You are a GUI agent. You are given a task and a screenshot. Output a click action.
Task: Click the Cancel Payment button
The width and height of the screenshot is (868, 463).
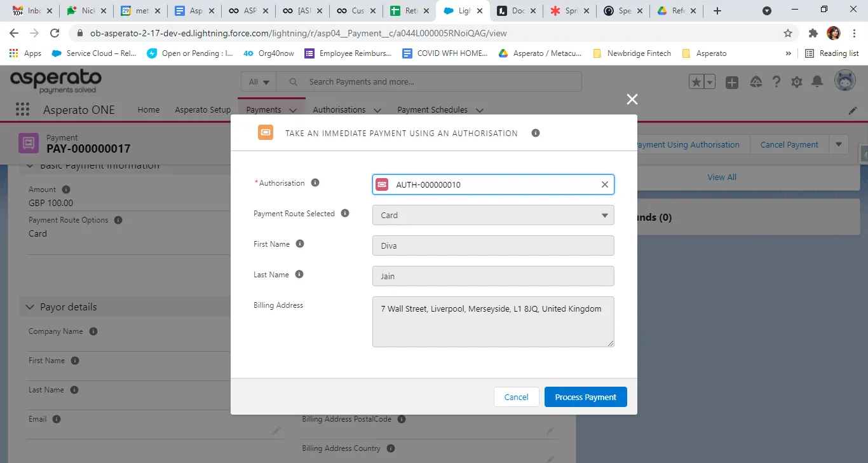pos(789,144)
